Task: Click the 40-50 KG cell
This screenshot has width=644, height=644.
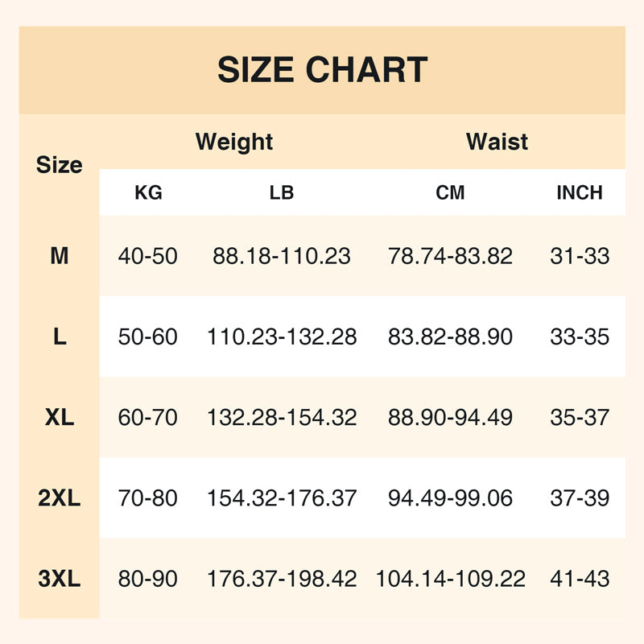Action: point(148,257)
